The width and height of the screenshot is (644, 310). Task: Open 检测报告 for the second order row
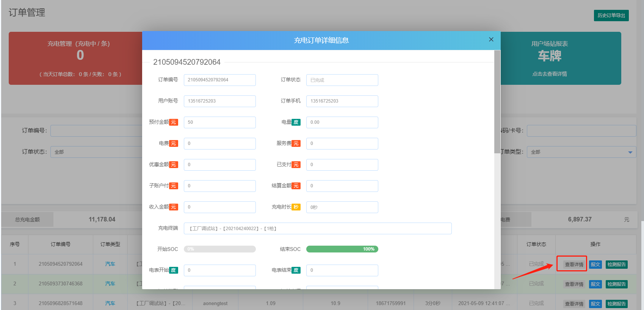[616, 284]
